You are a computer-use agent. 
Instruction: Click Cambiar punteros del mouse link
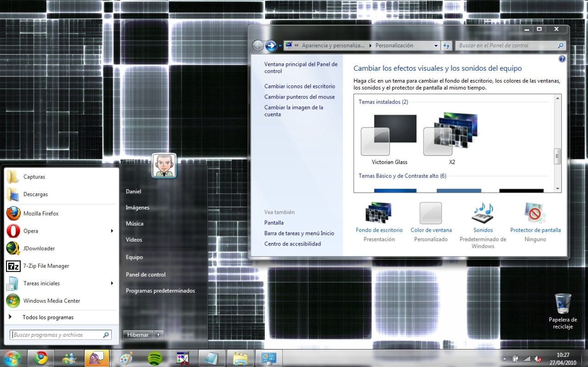pyautogui.click(x=299, y=97)
